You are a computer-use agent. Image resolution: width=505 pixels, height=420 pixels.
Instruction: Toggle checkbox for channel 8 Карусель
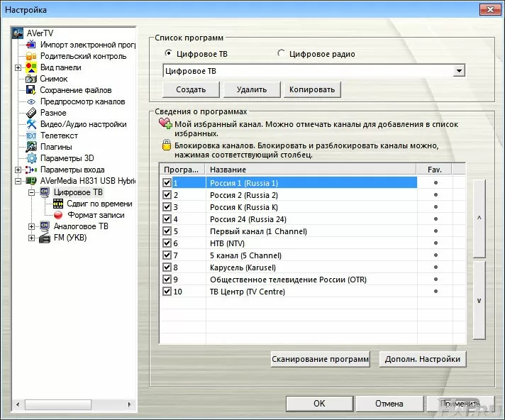point(167,267)
